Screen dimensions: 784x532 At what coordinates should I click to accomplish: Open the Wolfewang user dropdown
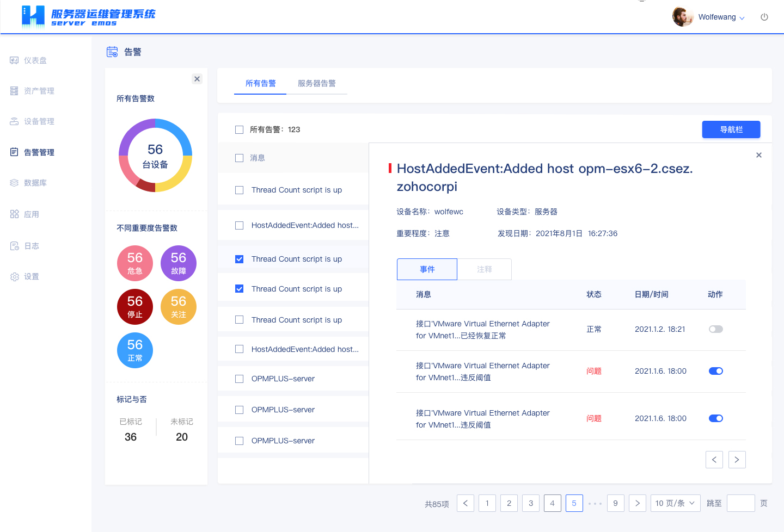coord(721,17)
